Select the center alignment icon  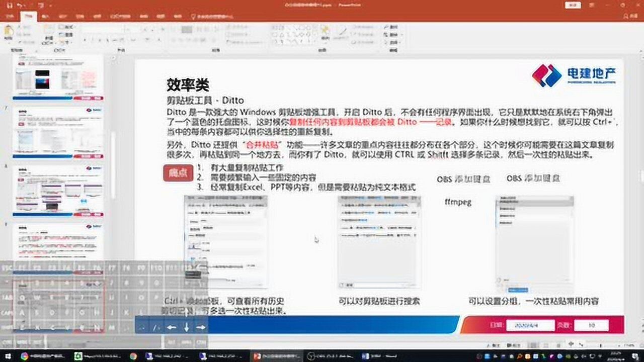pyautogui.click(x=180, y=39)
